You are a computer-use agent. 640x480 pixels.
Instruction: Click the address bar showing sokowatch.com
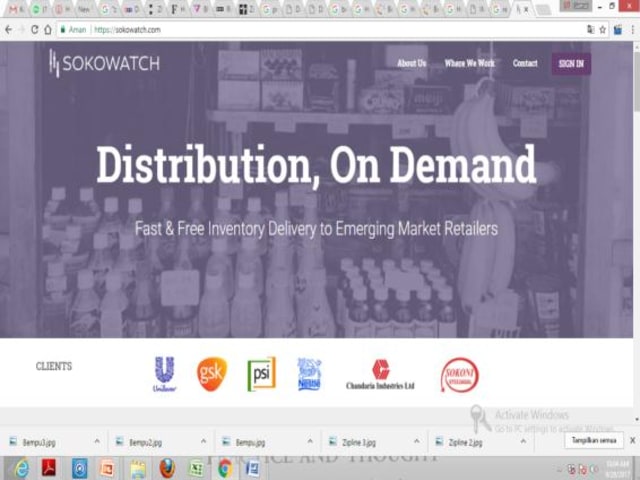coord(322,29)
